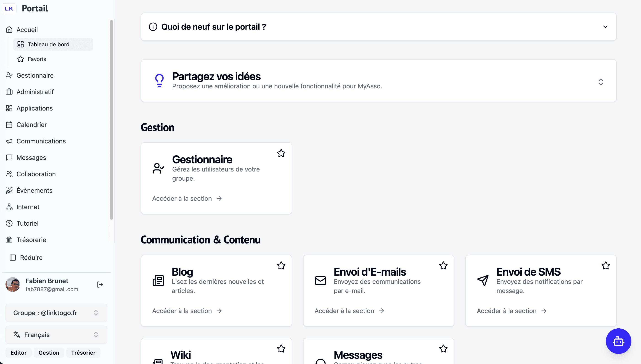Open the Groupe @linktogo.fr selector
The width and height of the screenshot is (641, 364).
pyautogui.click(x=56, y=313)
